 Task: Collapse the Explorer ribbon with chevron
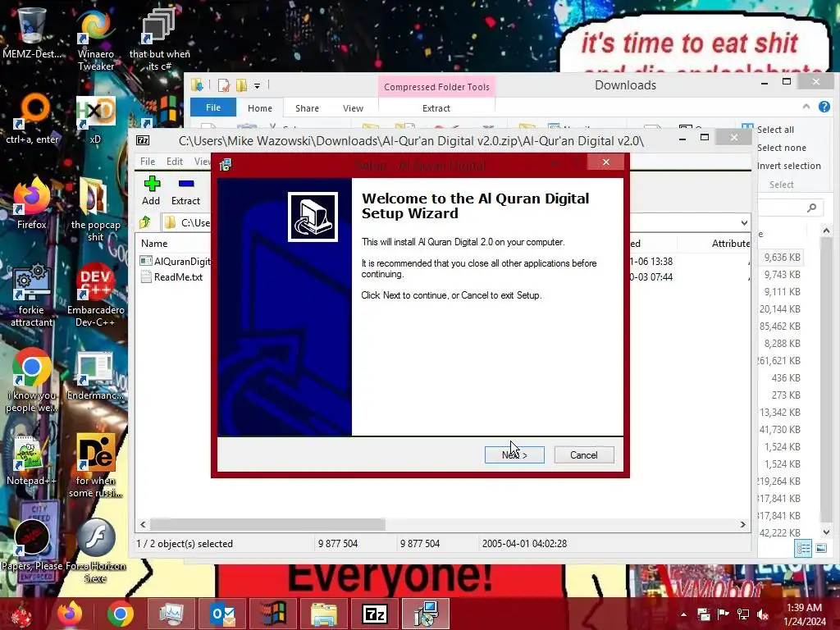[x=806, y=107]
